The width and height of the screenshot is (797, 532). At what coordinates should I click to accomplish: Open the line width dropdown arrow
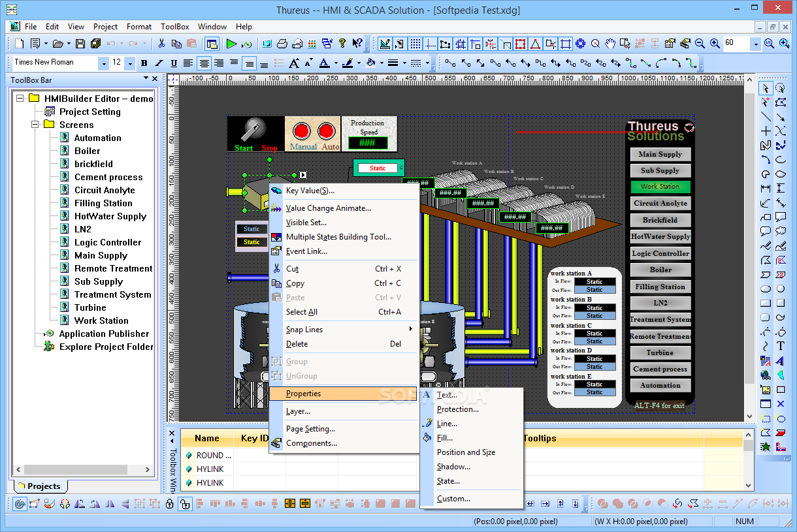[404, 63]
